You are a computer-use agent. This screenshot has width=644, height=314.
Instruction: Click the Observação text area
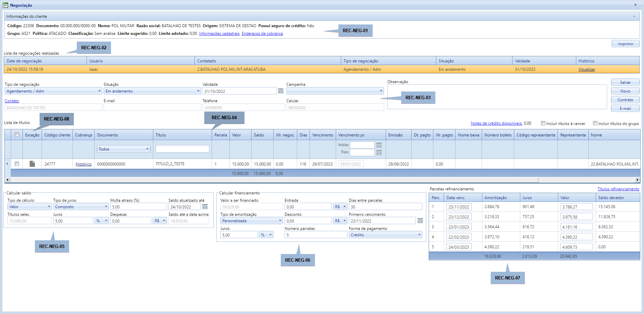click(x=497, y=97)
